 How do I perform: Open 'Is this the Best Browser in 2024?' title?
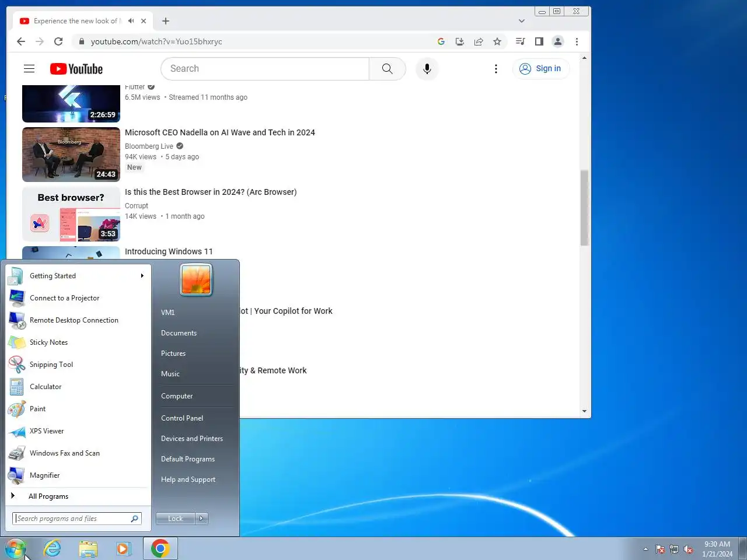coord(211,192)
